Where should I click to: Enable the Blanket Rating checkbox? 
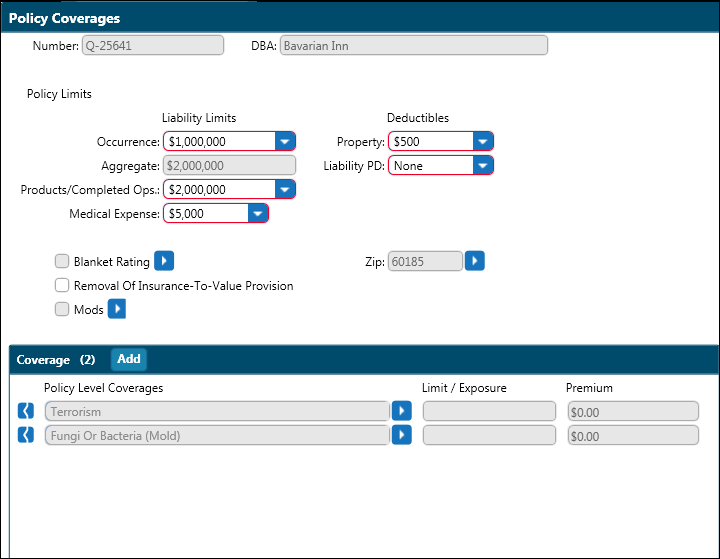(62, 262)
